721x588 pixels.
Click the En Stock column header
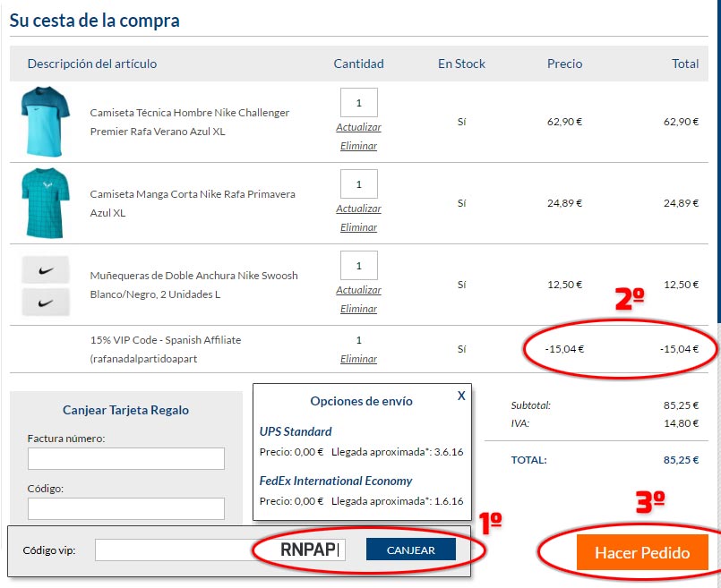(461, 64)
